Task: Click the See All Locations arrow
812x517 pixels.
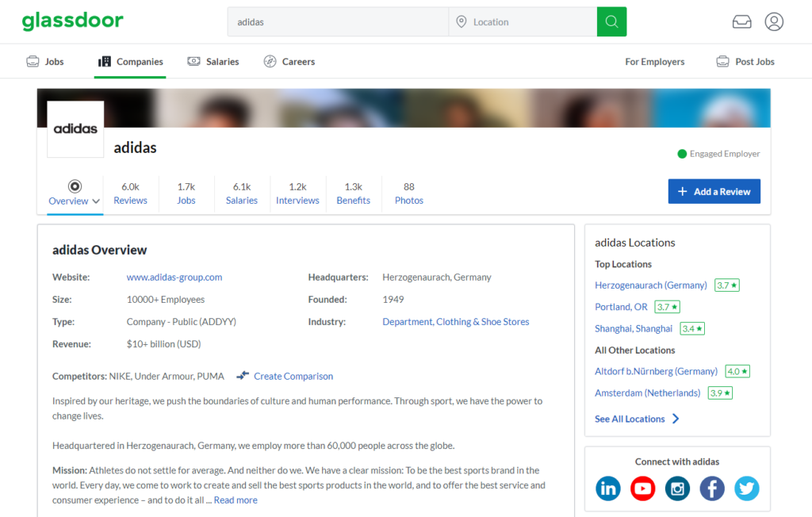Action: 676,419
